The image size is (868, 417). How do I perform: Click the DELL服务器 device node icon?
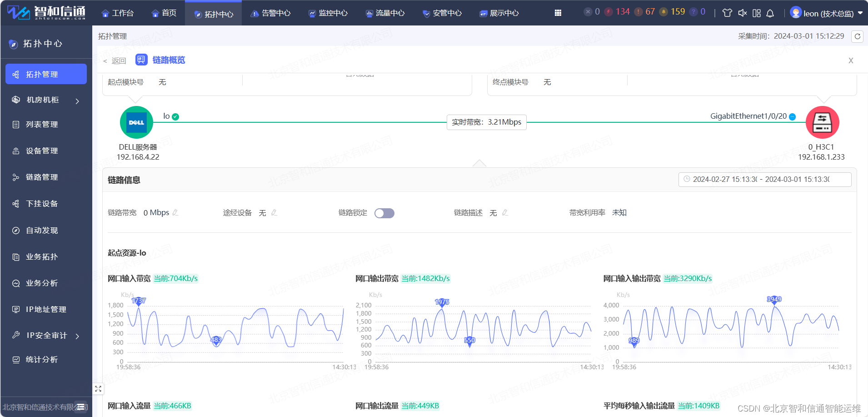point(136,122)
